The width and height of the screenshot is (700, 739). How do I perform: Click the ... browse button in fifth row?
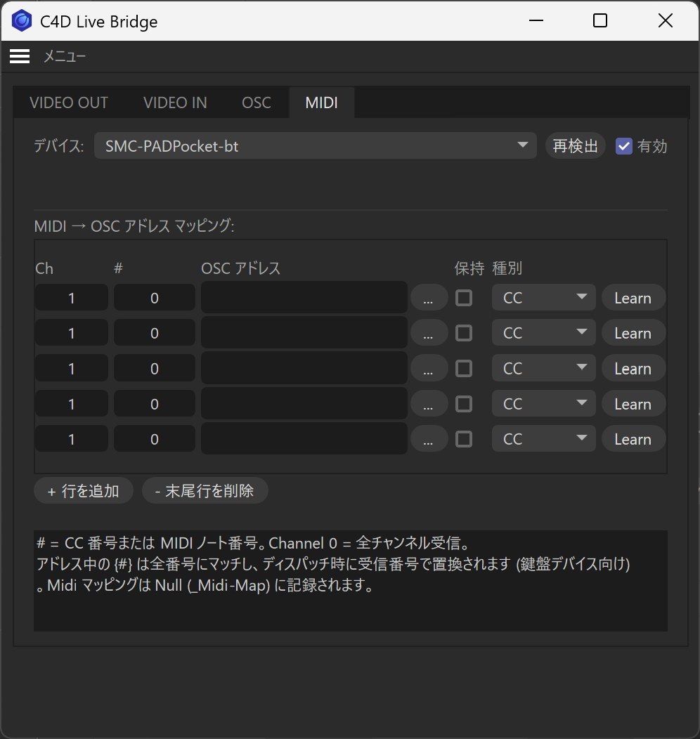[x=429, y=439]
